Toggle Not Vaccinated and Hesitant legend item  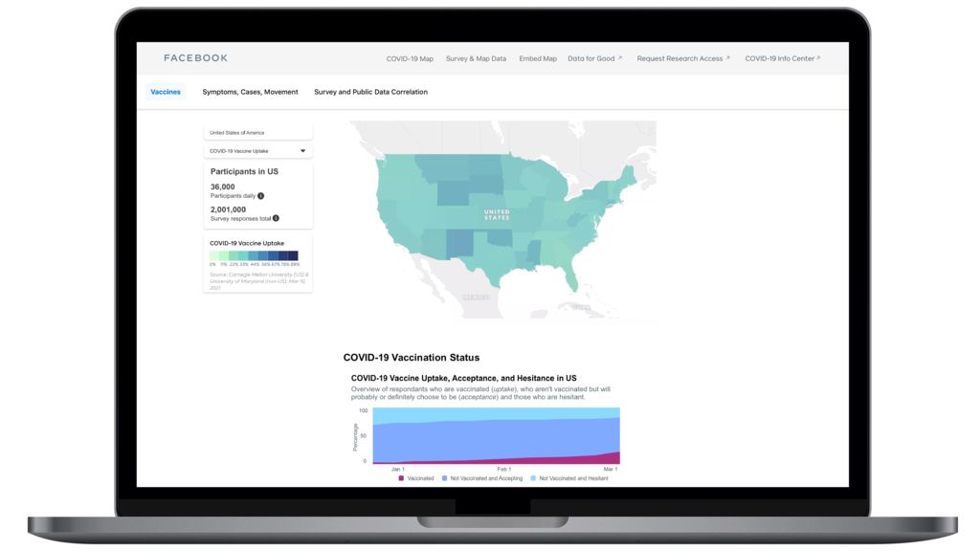[568, 478]
